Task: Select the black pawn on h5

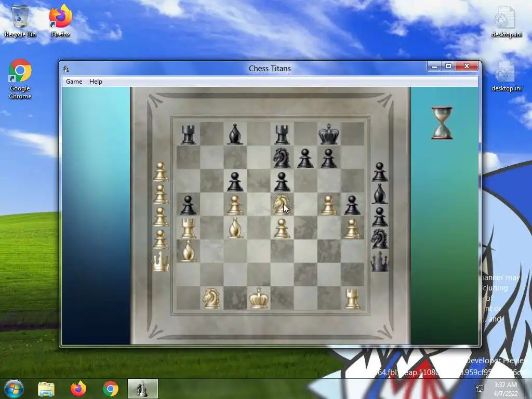Action: pos(352,205)
